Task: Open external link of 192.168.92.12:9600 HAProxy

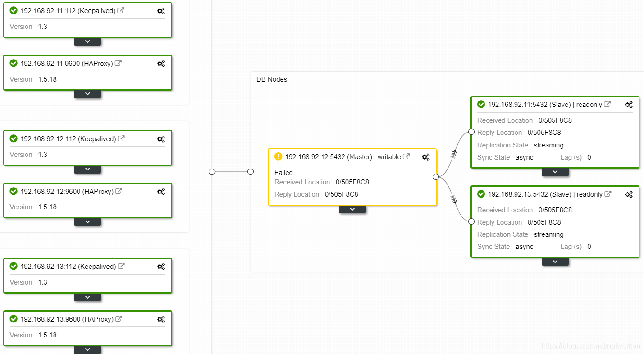Action: (119, 191)
